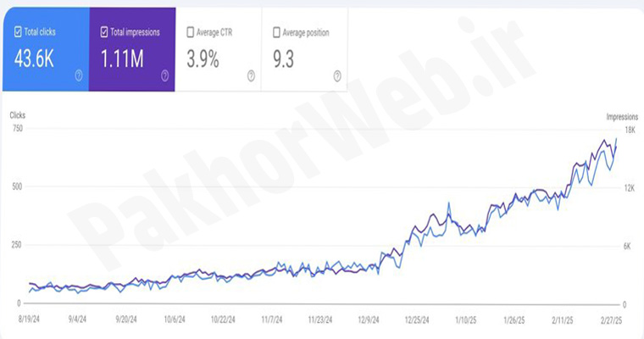
Task: Uncheck the Total clicks checkbox
Action: (19, 32)
